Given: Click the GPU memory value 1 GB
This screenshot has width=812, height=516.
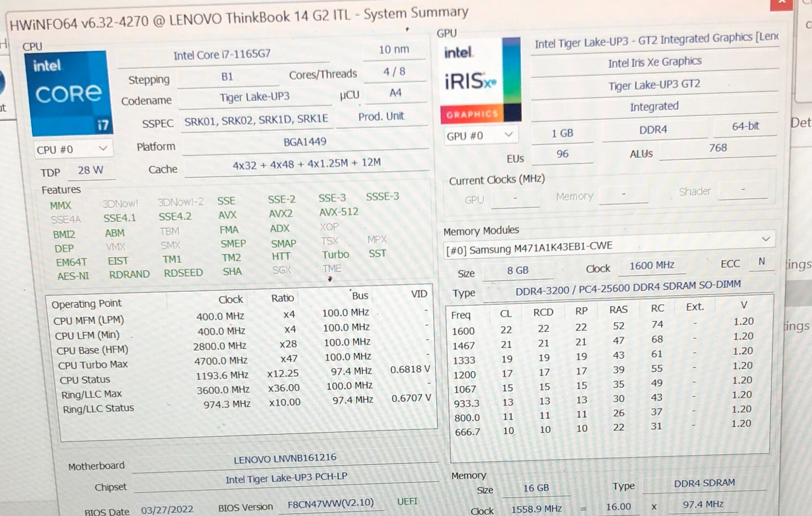Looking at the screenshot, I should (562, 133).
